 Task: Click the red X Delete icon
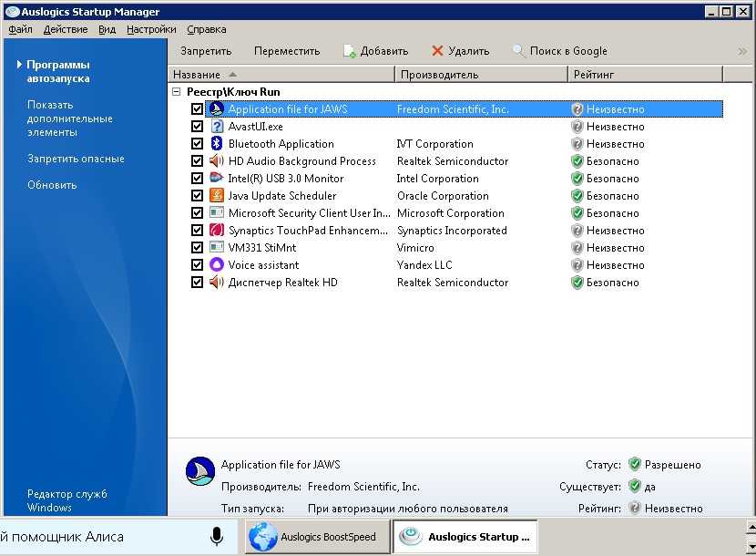click(438, 51)
